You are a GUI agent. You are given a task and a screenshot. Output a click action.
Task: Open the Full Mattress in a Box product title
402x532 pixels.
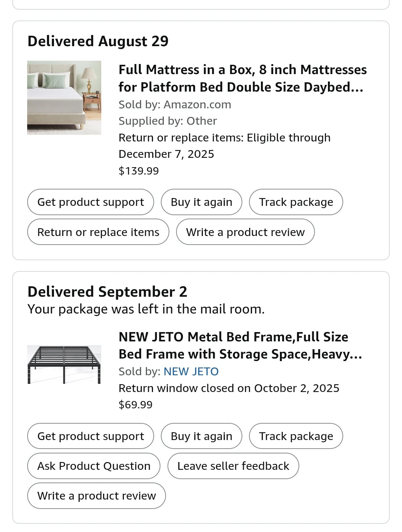pyautogui.click(x=242, y=78)
